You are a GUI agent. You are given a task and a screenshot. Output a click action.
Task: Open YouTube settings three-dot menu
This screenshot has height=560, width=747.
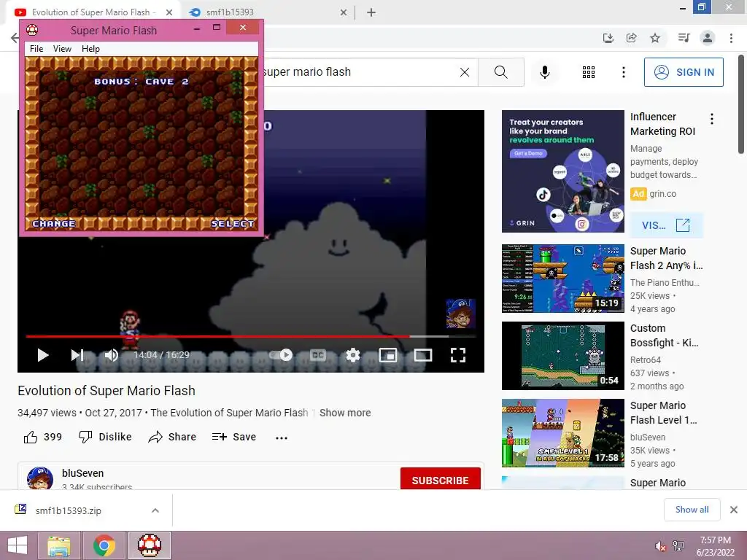pos(623,72)
